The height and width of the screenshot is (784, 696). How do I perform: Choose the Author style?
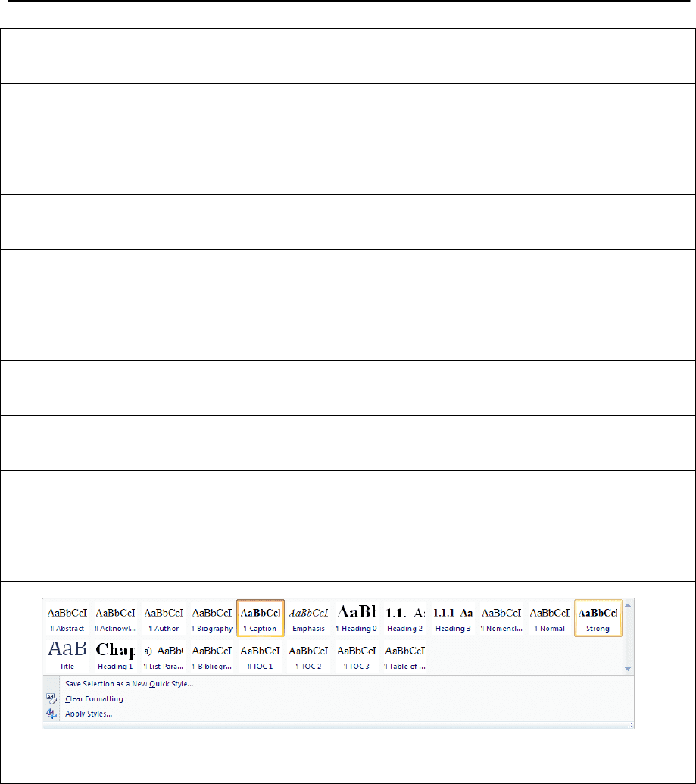point(164,618)
